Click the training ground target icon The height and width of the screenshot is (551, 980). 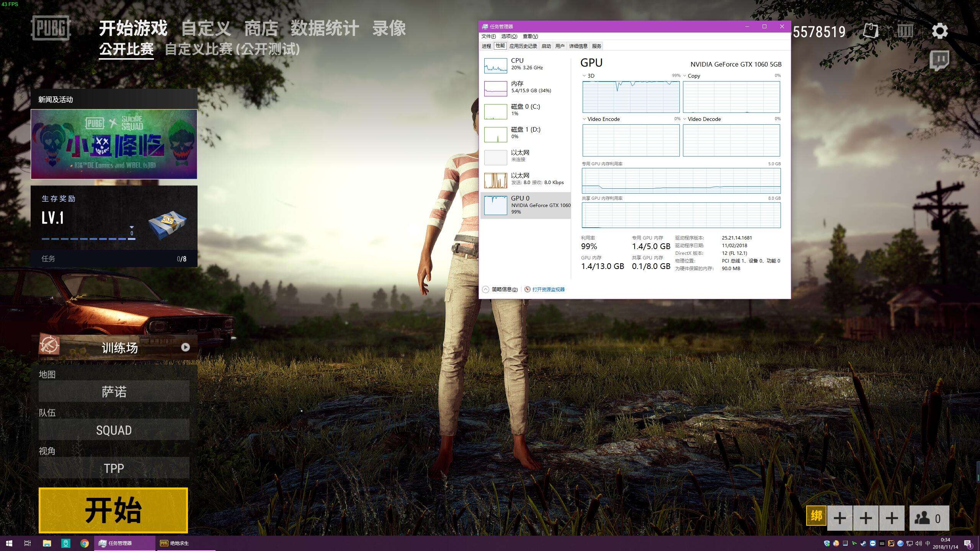(49, 346)
